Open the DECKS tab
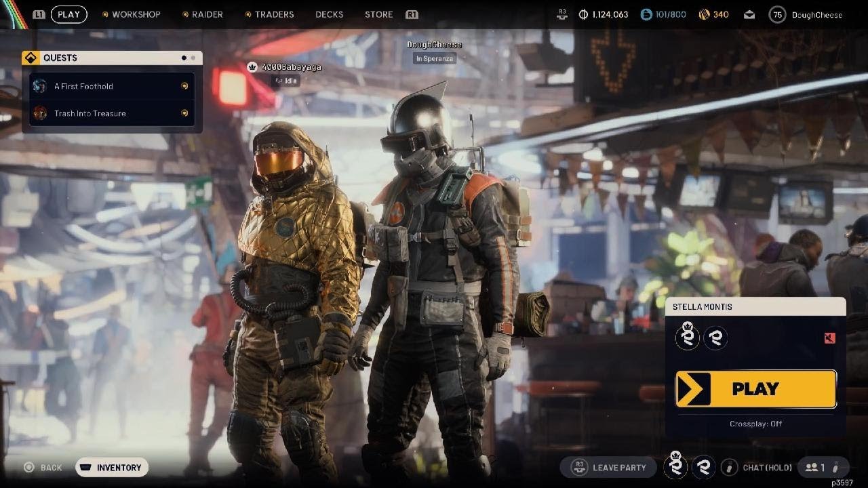Screen dimensions: 868x488 click(x=329, y=14)
